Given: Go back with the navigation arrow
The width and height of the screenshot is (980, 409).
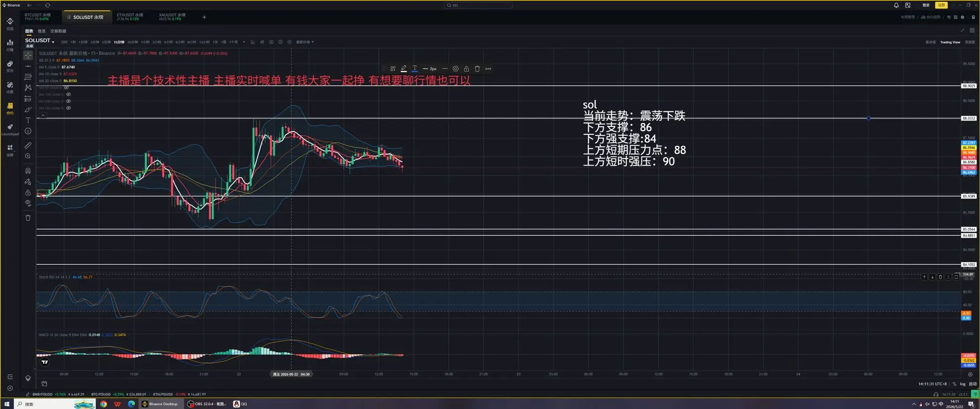Looking at the screenshot, I should pos(29,5).
